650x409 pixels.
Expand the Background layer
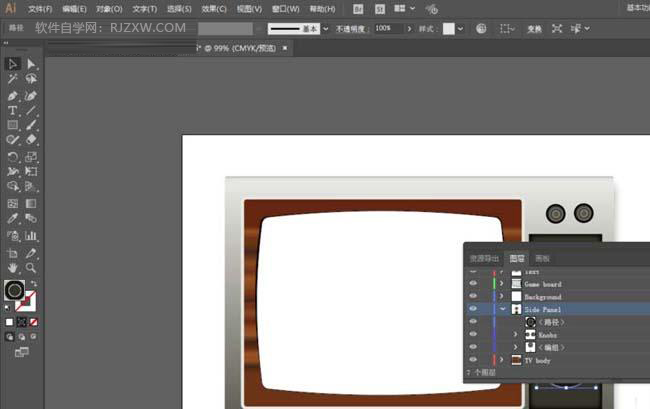tap(502, 297)
